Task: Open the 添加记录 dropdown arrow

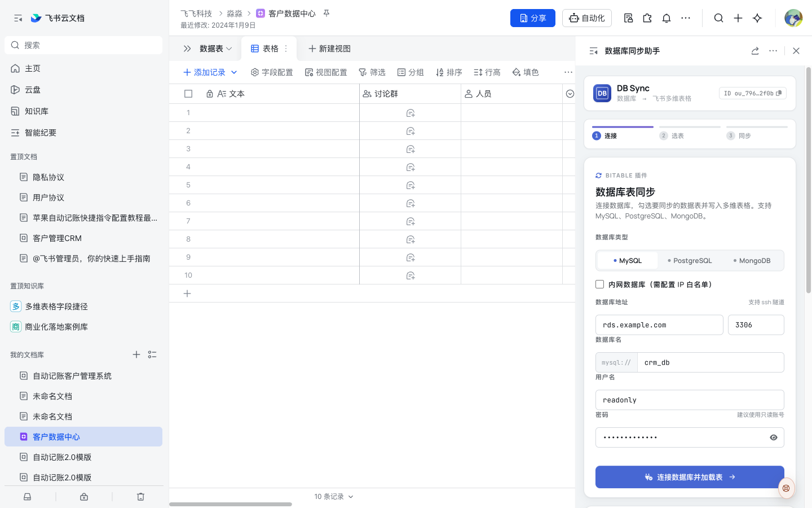Action: (x=234, y=72)
